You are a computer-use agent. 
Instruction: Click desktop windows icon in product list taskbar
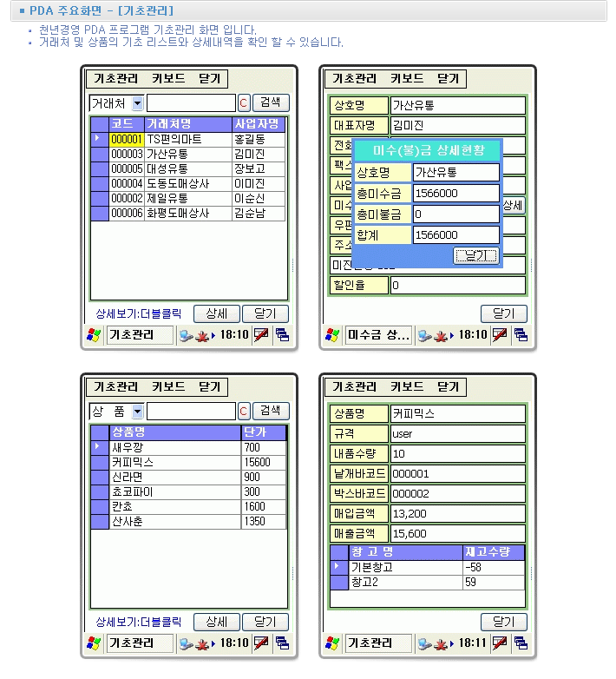tap(282, 643)
